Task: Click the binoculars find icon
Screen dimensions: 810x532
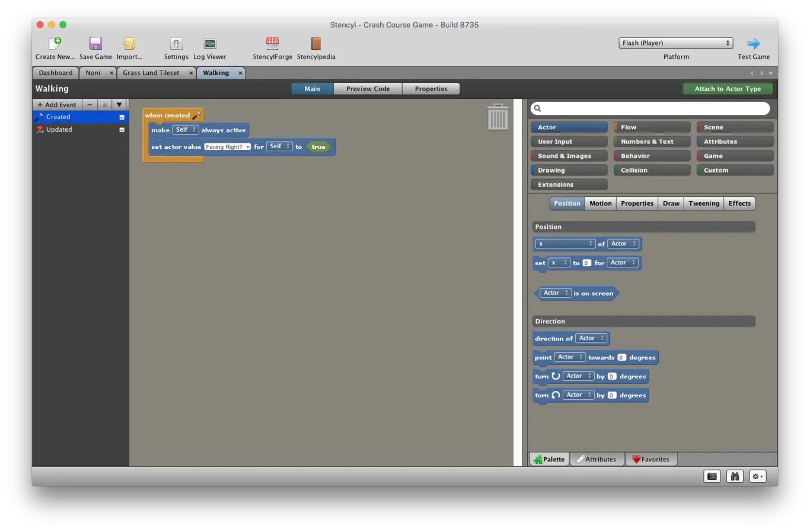Action: coord(735,476)
